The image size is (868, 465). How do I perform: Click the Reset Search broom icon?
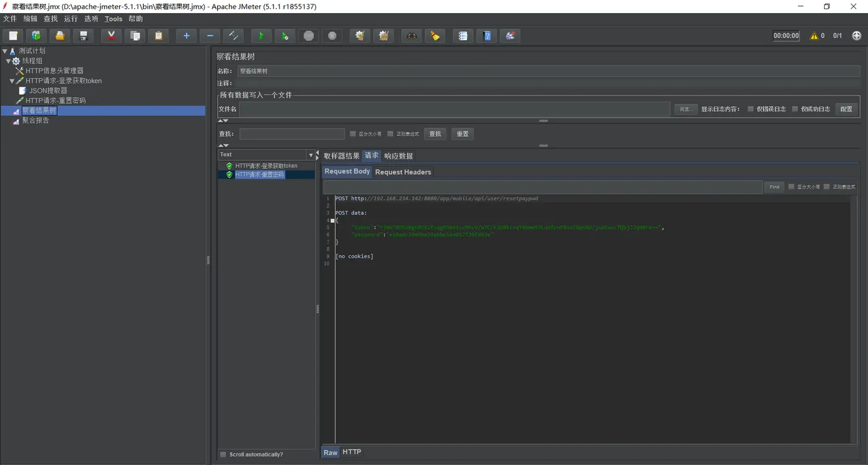(x=435, y=35)
